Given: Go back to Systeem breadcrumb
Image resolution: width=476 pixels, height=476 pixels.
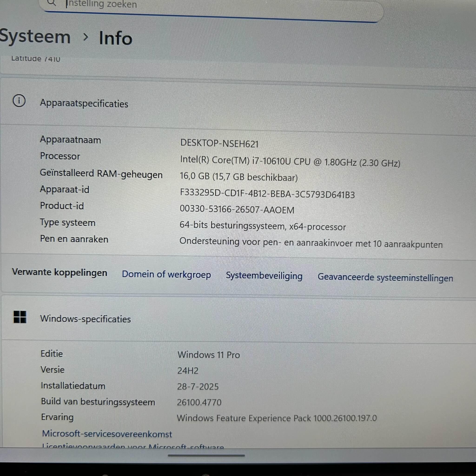Looking at the screenshot, I should (35, 37).
